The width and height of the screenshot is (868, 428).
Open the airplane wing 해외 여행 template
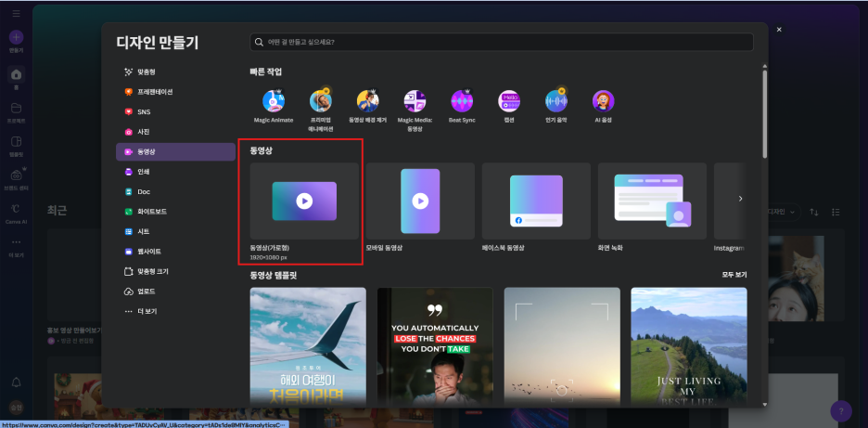[x=308, y=346]
